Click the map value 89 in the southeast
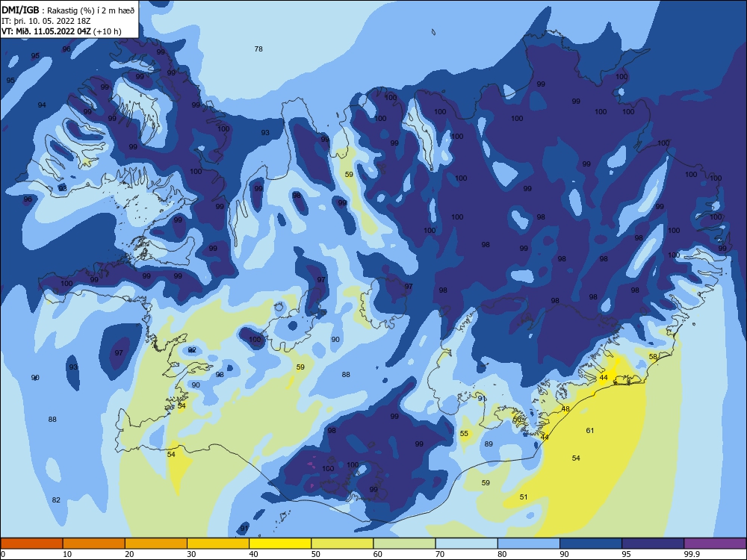The height and width of the screenshot is (560, 747). pyautogui.click(x=489, y=444)
